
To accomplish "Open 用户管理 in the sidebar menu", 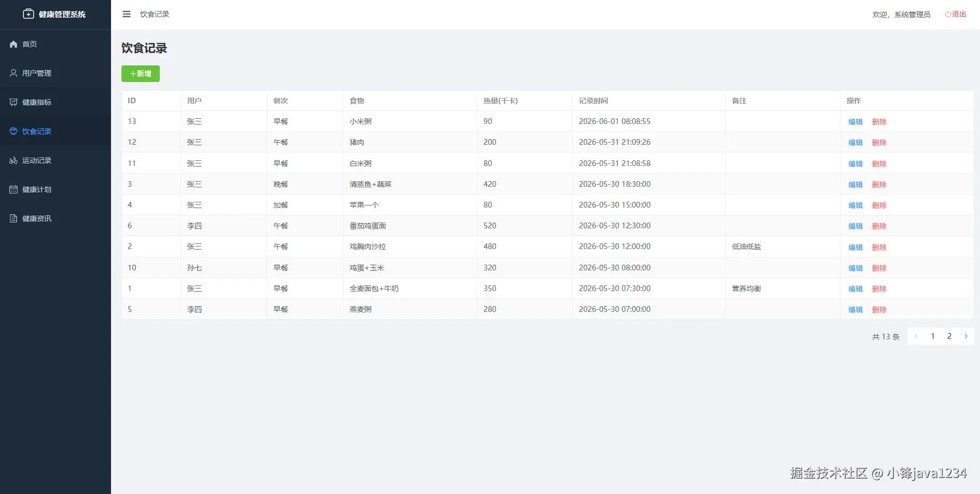I will tap(56, 73).
